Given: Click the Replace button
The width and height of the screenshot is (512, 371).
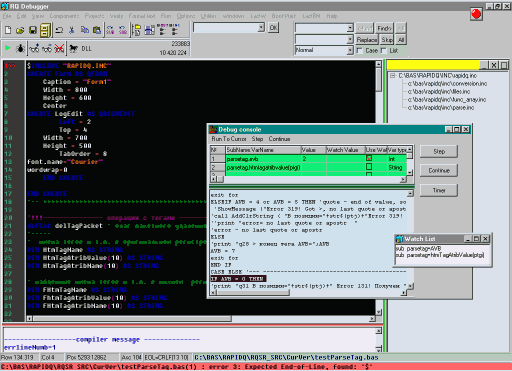Looking at the screenshot, I should tap(367, 40).
